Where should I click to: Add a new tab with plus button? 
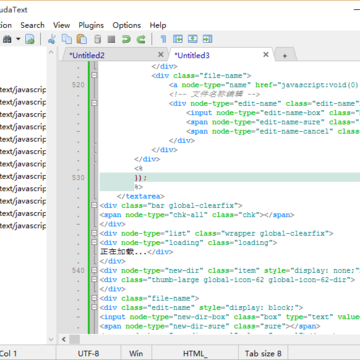(x=285, y=56)
